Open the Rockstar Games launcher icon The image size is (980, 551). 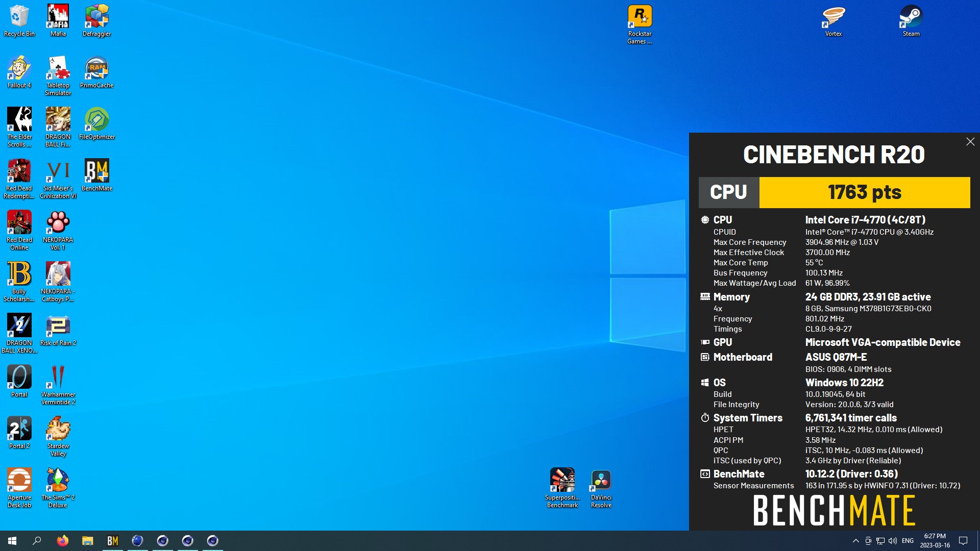pos(640,24)
